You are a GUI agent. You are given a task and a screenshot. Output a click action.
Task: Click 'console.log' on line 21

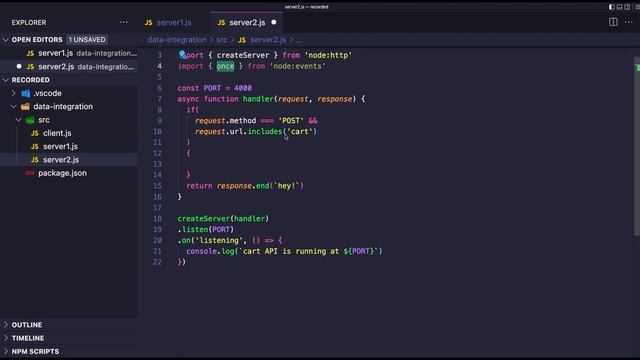(x=210, y=251)
